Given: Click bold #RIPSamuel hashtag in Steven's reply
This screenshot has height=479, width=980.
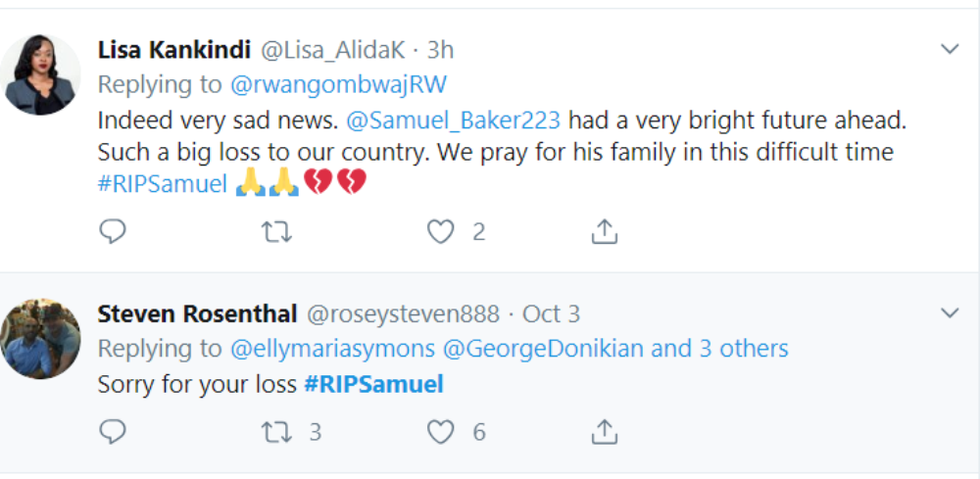Looking at the screenshot, I should point(373,384).
